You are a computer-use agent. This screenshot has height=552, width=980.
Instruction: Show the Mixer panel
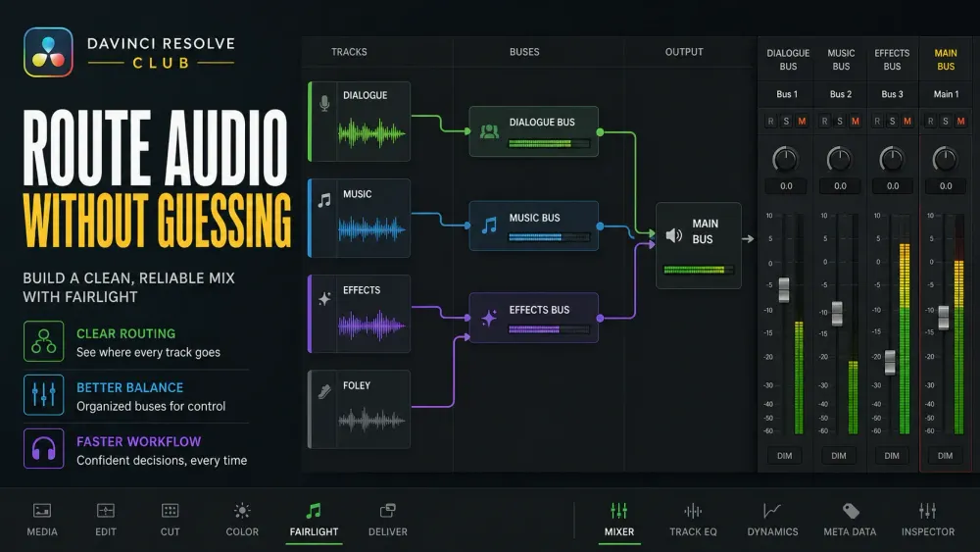(x=618, y=520)
